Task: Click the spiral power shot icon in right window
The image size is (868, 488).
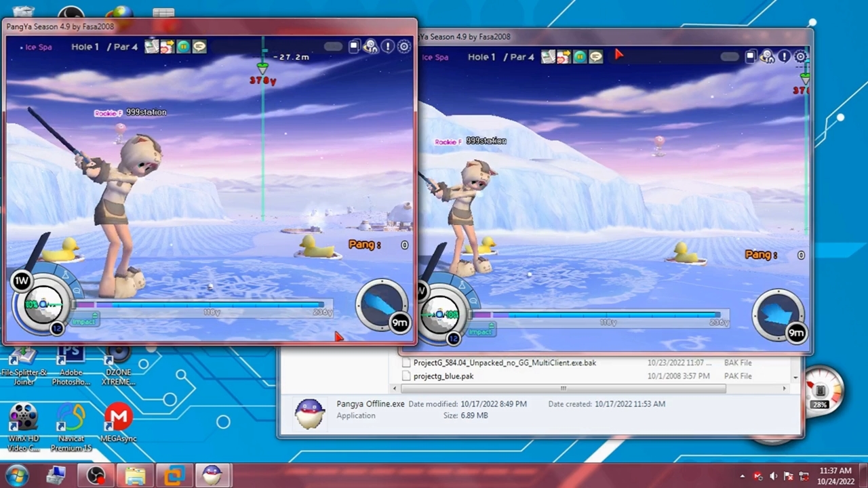Action: tap(767, 57)
